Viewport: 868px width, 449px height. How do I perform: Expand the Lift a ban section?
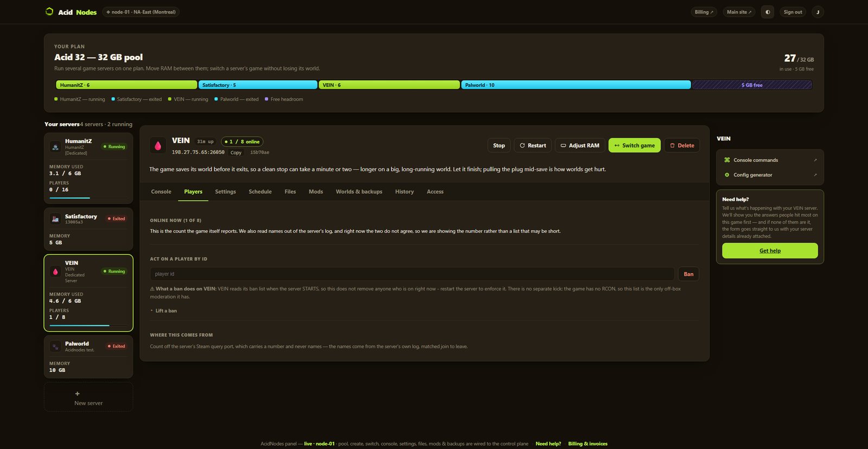coord(164,311)
